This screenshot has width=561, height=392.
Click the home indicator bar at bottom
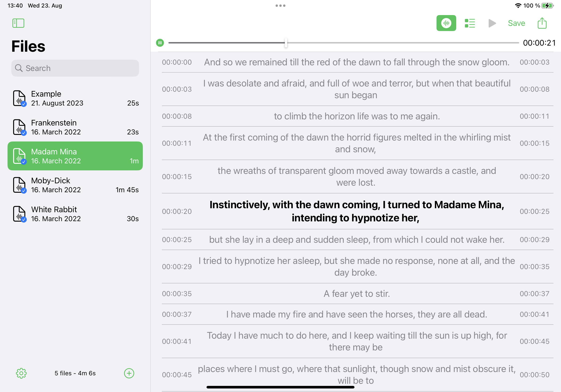tap(280, 387)
